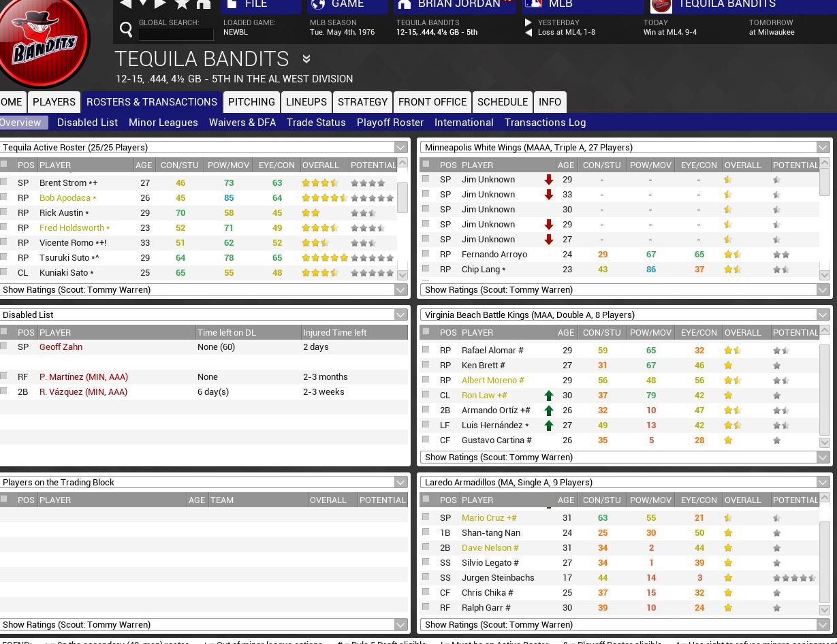837x644 pixels.
Task: Open the International subpage
Action: click(464, 123)
